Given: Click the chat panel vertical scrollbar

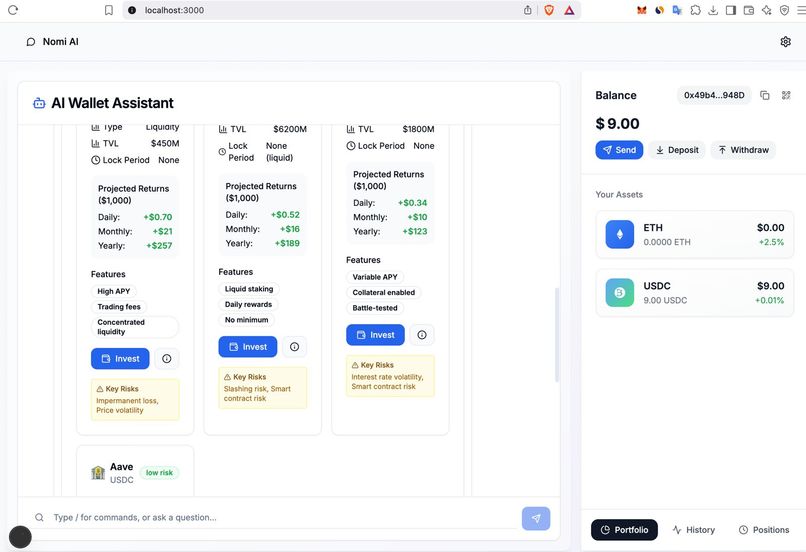Looking at the screenshot, I should [x=556, y=335].
